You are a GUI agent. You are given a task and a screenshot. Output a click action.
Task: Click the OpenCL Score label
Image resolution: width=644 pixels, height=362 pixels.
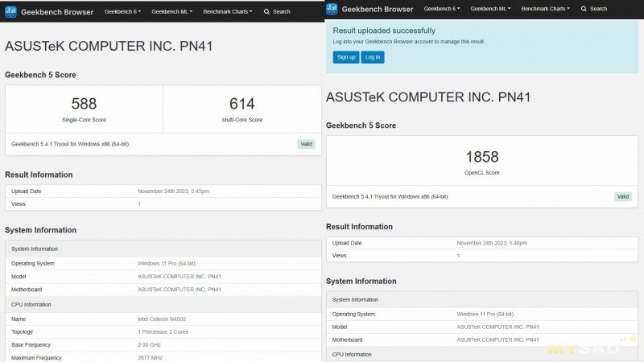[x=481, y=173]
